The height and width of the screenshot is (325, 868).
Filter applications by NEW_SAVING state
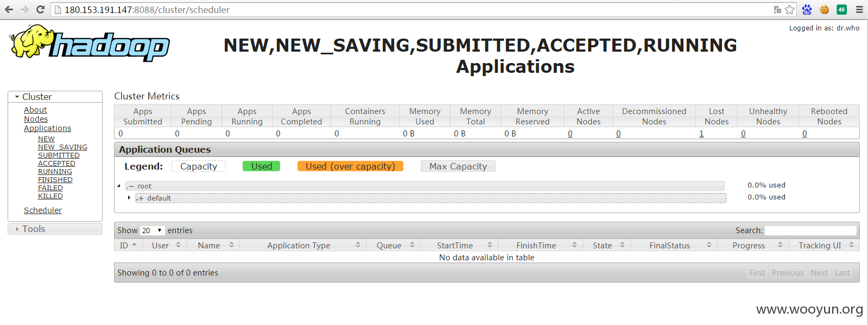[x=62, y=147]
